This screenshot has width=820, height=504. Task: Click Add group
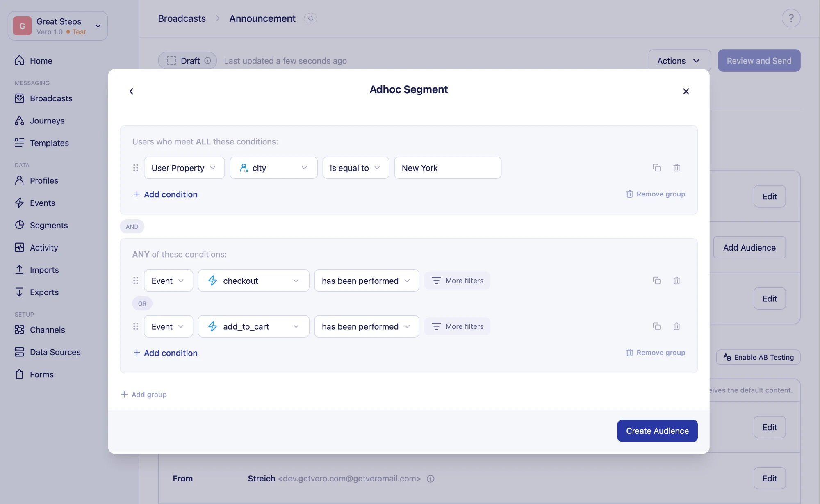[144, 395]
